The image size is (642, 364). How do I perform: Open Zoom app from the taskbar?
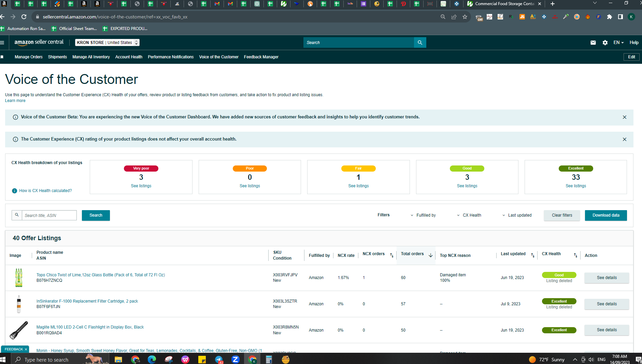[236, 359]
